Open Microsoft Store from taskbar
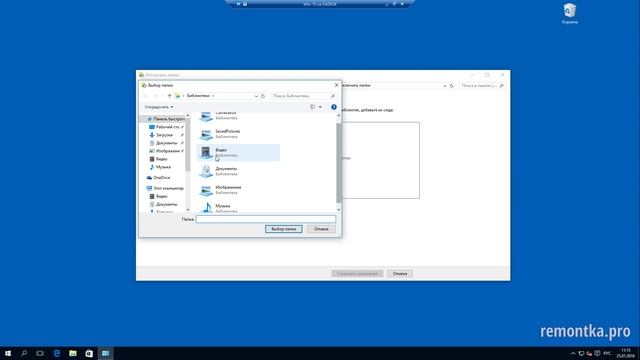This screenshot has height=360, width=640. pos(89,353)
